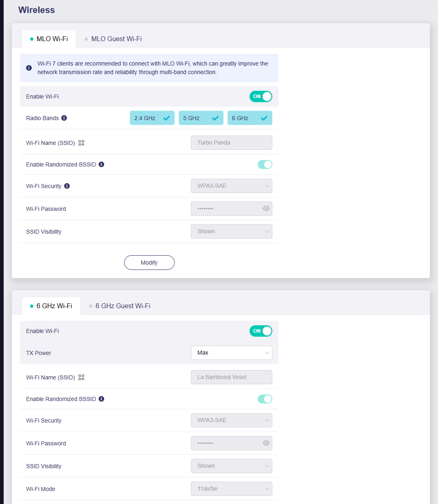The width and height of the screenshot is (438, 504).
Task: Click 6 GHz Randomized BSSID info icon
Action: click(x=101, y=399)
